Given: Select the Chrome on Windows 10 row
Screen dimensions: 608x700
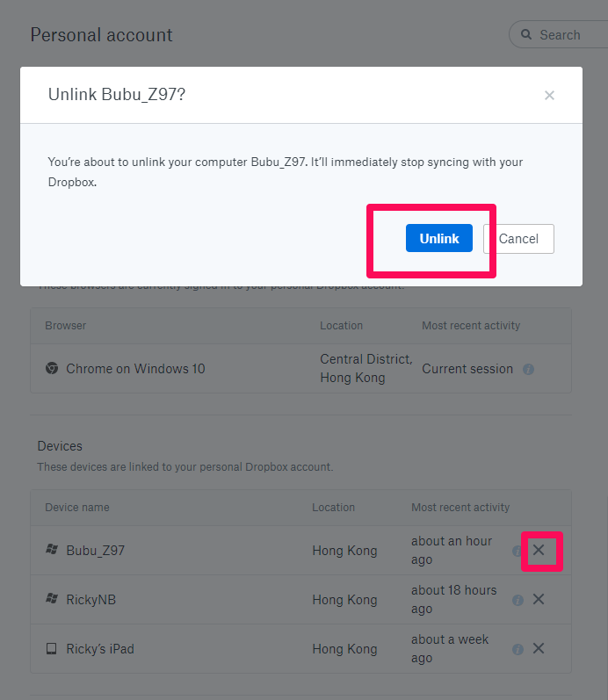Looking at the screenshot, I should coord(300,368).
